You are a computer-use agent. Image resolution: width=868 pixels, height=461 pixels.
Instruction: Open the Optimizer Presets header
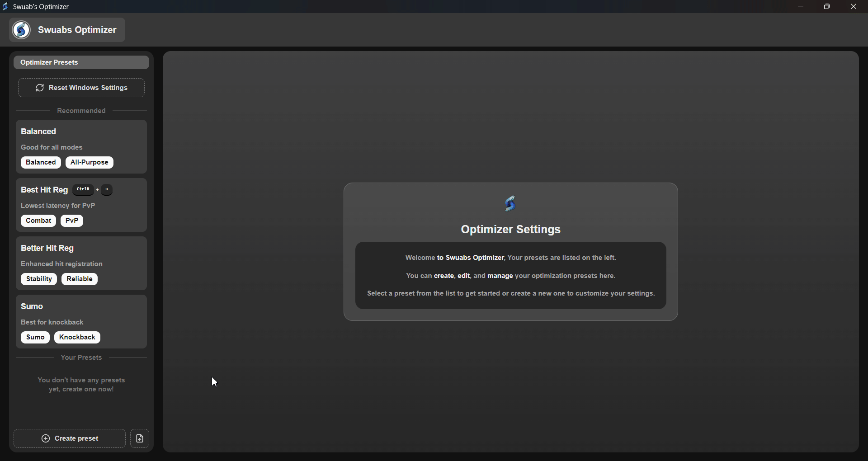81,62
